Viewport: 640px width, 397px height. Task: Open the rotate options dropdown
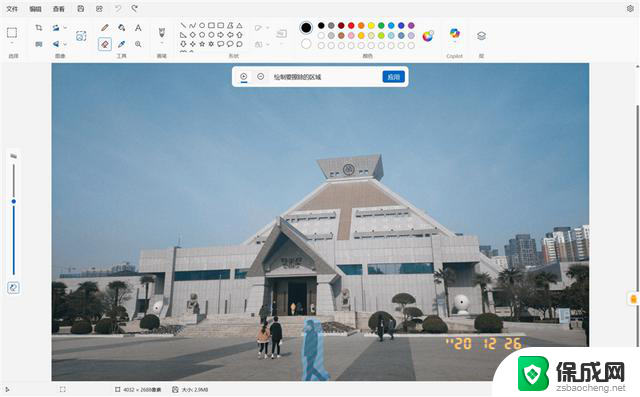point(65,28)
